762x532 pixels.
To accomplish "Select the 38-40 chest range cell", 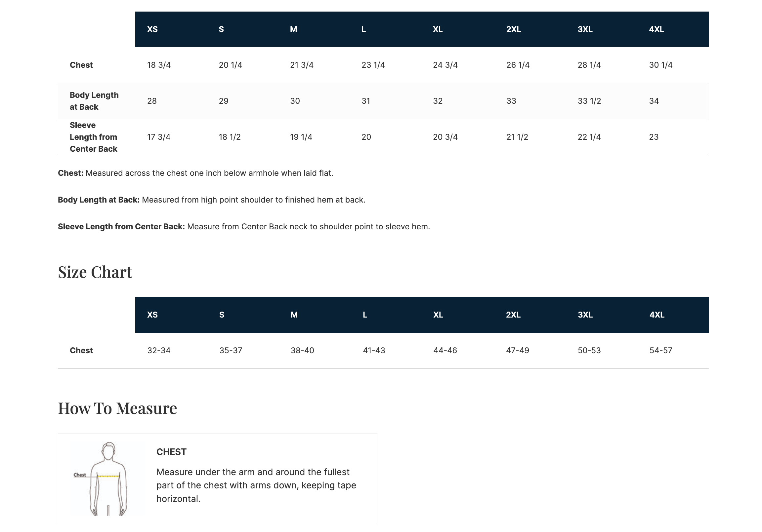I will coord(302,351).
